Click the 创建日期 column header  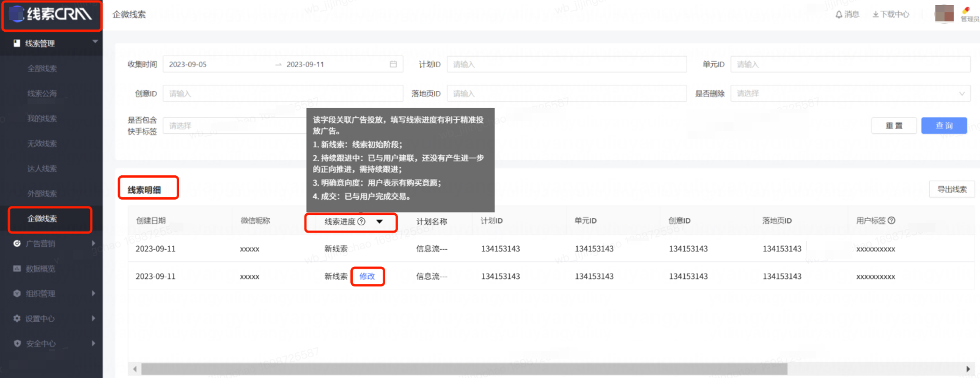click(151, 220)
